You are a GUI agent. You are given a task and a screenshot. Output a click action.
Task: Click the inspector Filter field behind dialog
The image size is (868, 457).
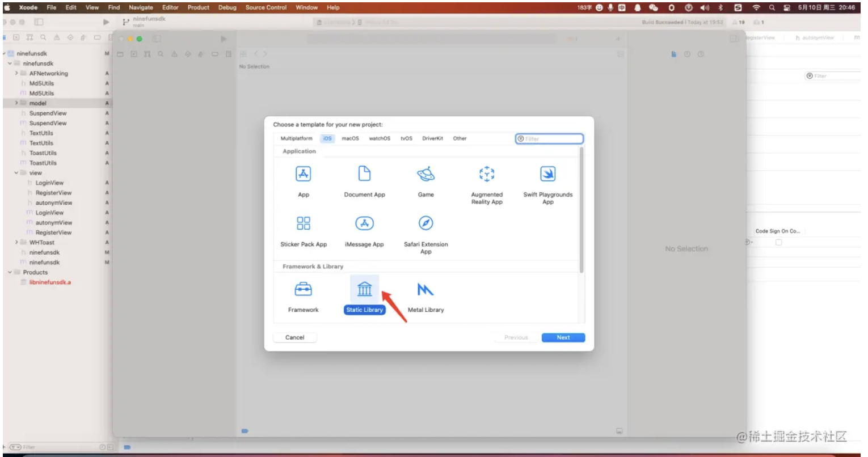click(x=834, y=76)
